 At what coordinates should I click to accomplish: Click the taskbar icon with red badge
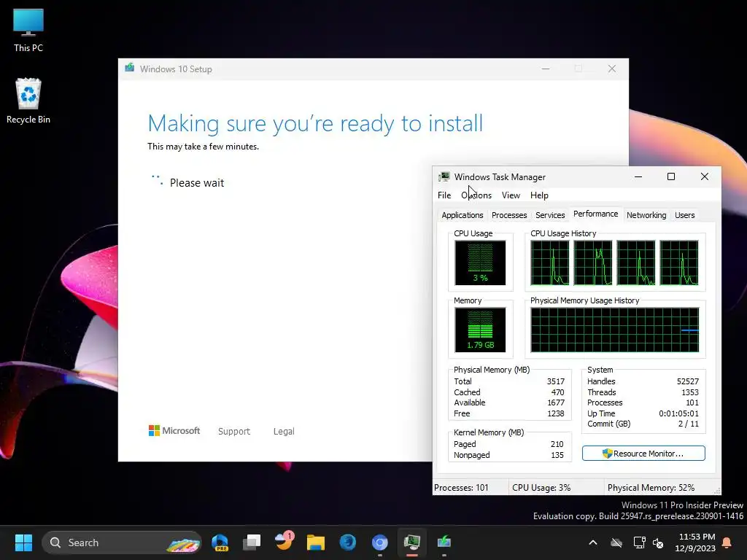coord(284,542)
